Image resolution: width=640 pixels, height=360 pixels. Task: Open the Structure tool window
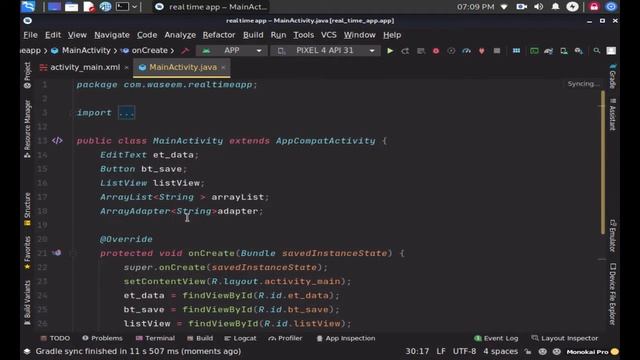click(x=27, y=209)
